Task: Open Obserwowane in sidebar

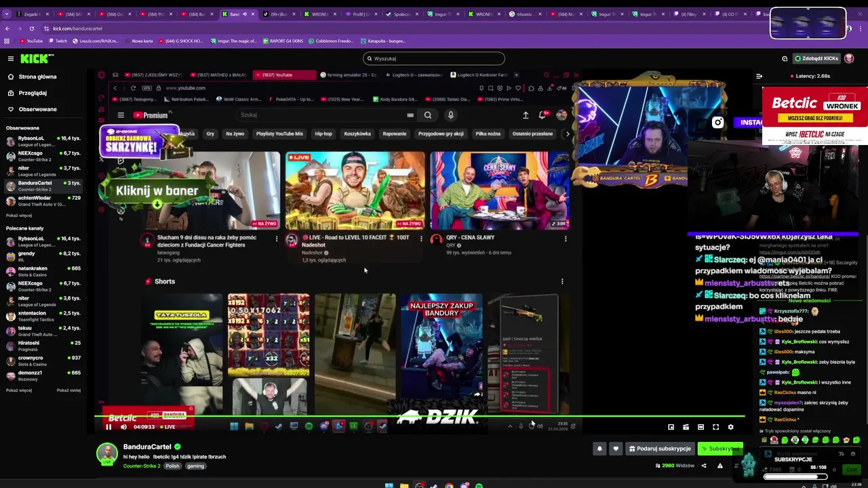Action: coord(31,109)
